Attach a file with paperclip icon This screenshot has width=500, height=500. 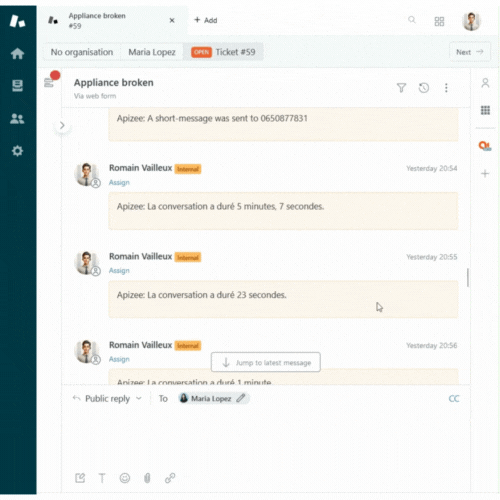coord(147,478)
